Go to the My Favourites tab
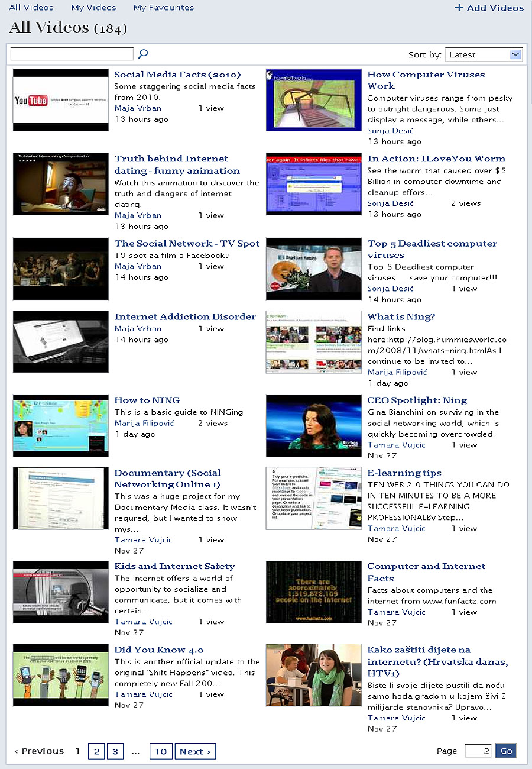This screenshot has height=769, width=532. pos(163,8)
